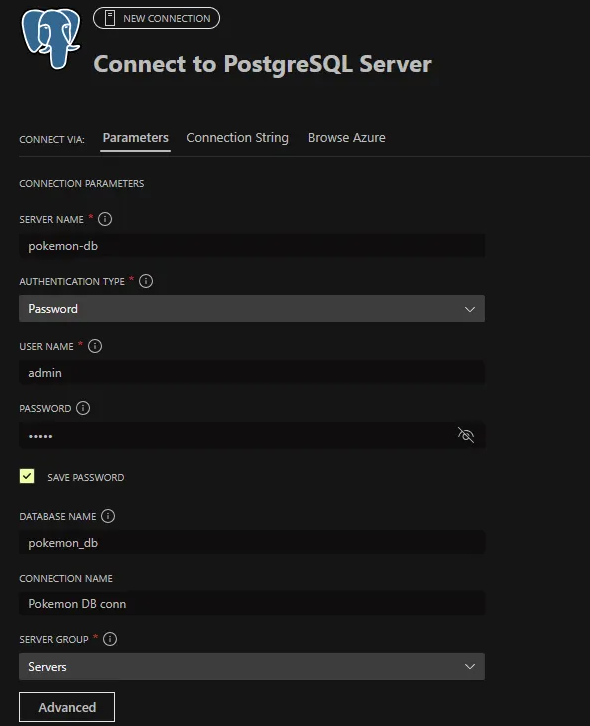Click the Connect to PostgreSQL Server heading
Image resolution: width=590 pixels, height=726 pixels.
263,64
